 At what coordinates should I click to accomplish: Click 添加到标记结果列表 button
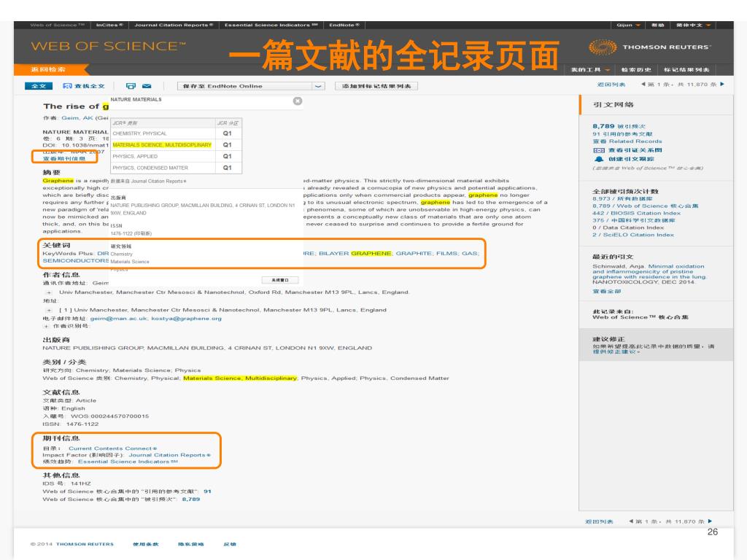pyautogui.click(x=376, y=86)
